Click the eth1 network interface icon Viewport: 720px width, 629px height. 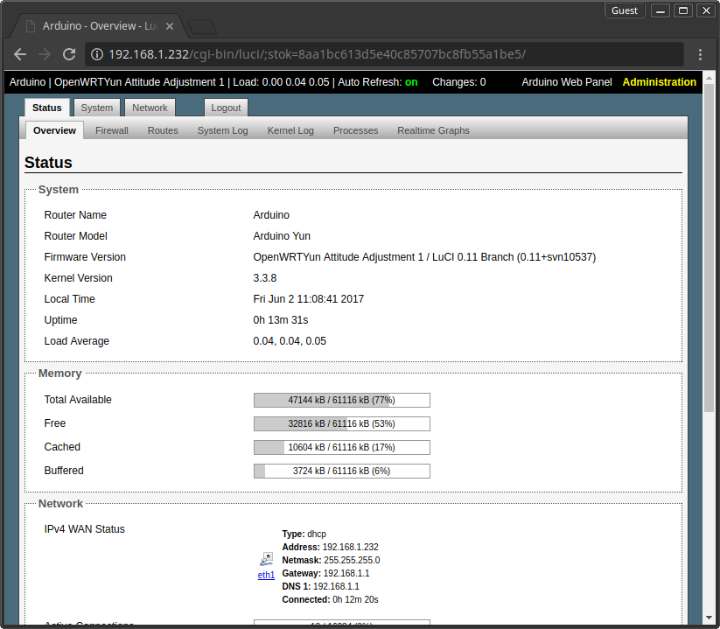click(x=266, y=559)
